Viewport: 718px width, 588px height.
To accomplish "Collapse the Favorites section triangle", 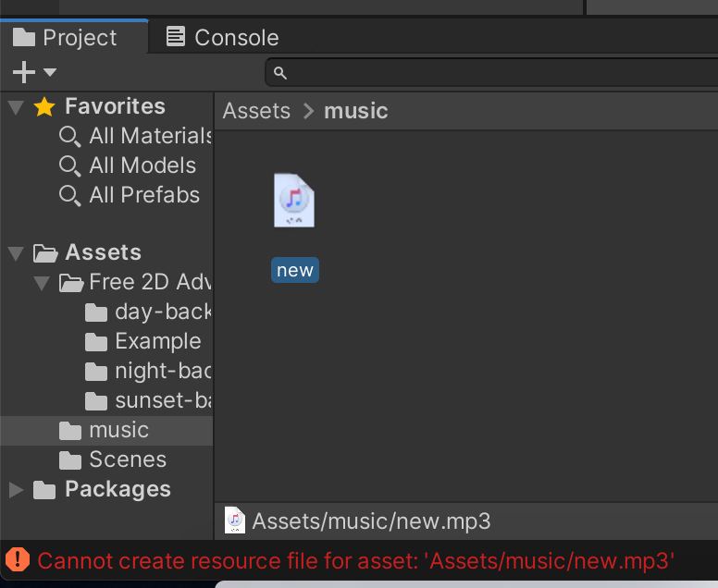I will 16,107.
